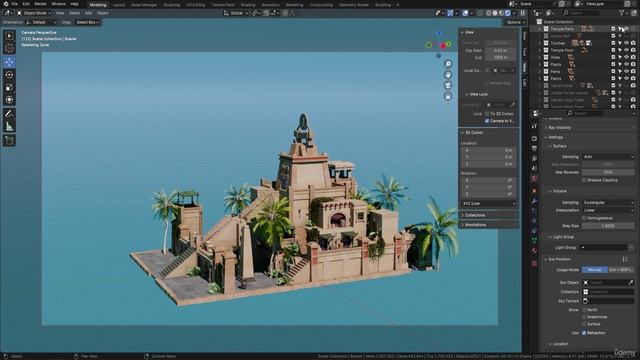The width and height of the screenshot is (640, 360).
Task: Disable the Use Refraction checkbox
Action: (x=584, y=333)
